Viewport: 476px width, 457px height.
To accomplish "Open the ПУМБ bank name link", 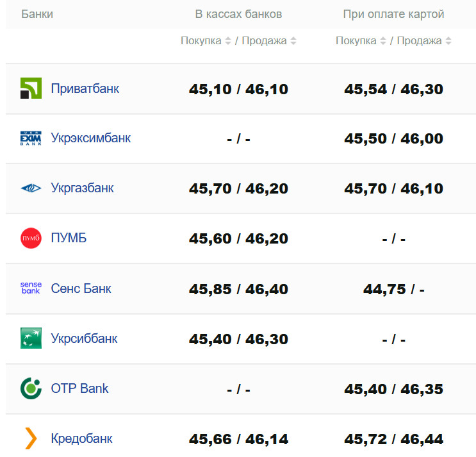I will [x=69, y=238].
